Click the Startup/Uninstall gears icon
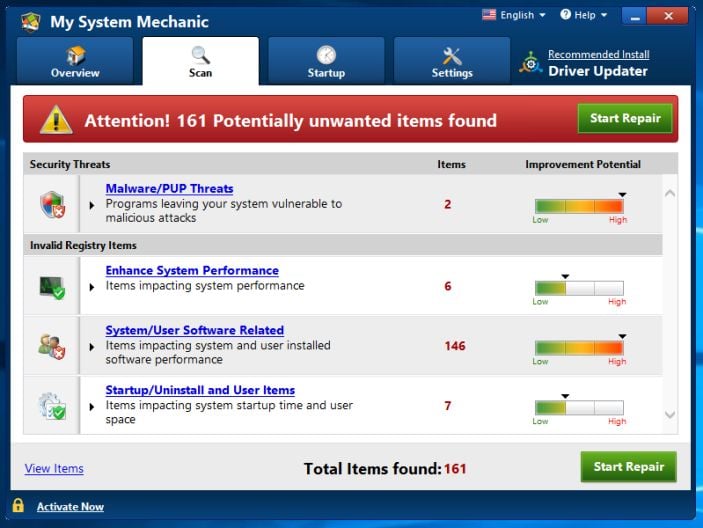This screenshot has width=703, height=528. click(52, 406)
